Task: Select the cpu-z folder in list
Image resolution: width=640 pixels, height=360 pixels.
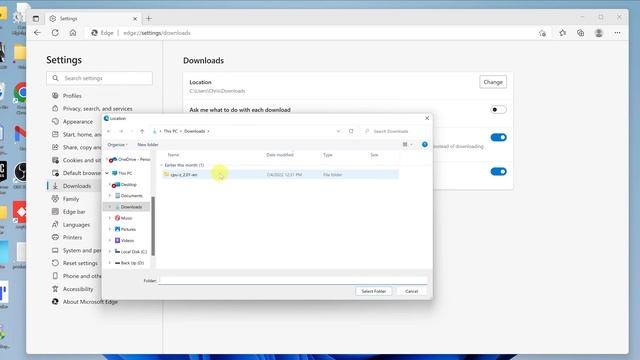Action: 280,174
